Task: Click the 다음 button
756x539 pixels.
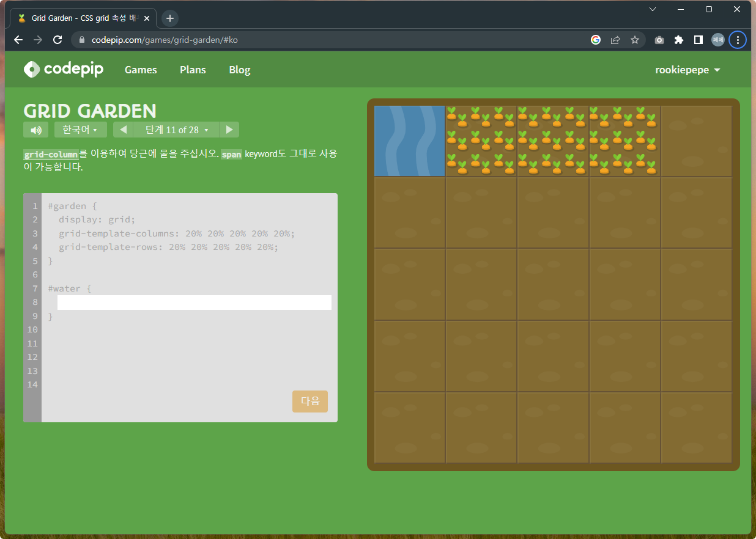Action: [x=310, y=402]
